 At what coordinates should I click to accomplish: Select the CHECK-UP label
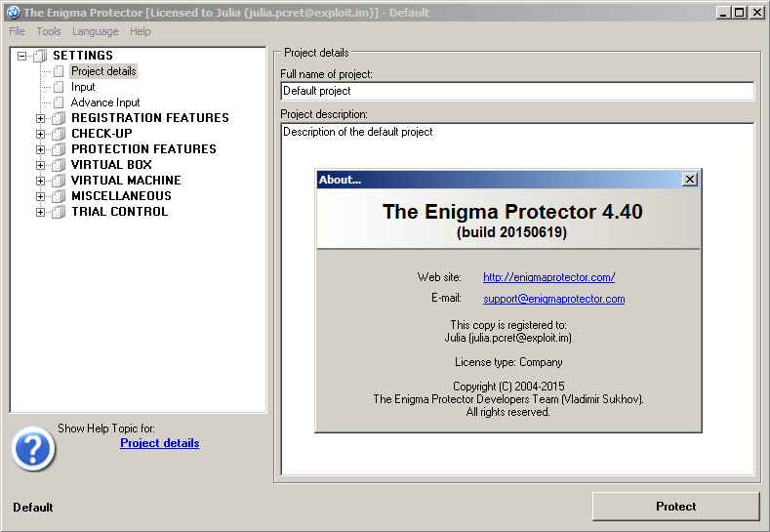pyautogui.click(x=101, y=134)
